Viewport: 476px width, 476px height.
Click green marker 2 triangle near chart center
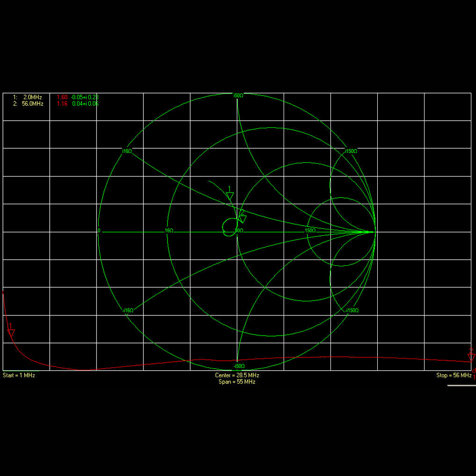point(242,218)
